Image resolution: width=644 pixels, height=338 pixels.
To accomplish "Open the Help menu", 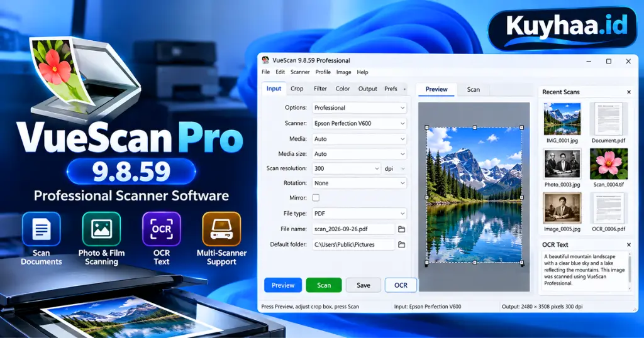I will [362, 72].
